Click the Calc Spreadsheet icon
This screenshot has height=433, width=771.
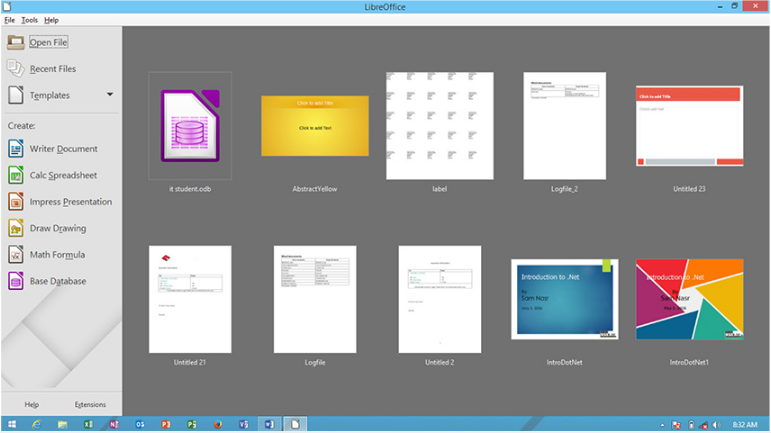coord(16,175)
